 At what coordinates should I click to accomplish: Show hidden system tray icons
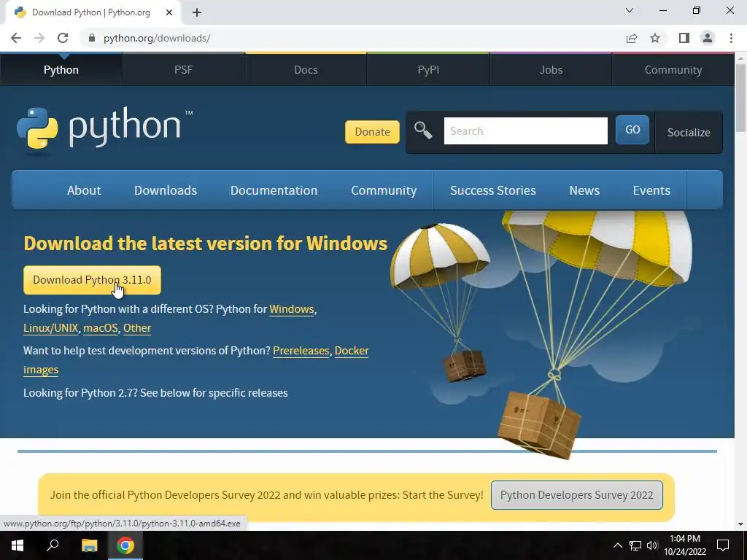click(617, 545)
